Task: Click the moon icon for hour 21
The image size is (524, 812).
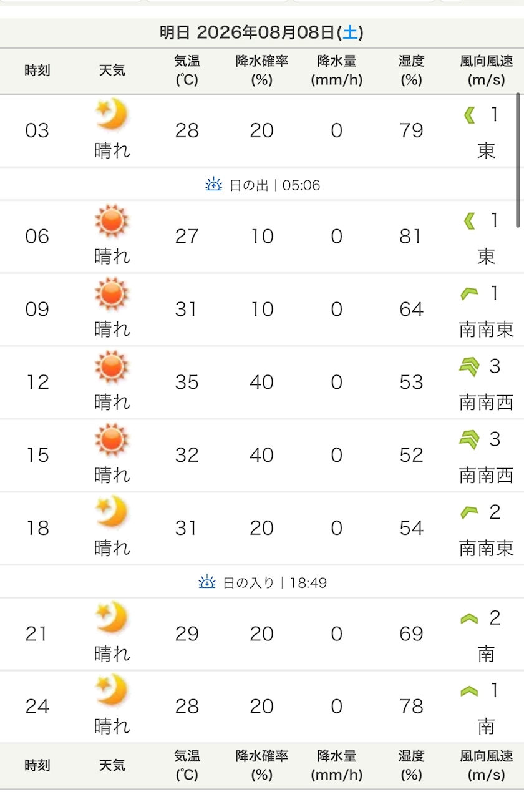Action: pyautogui.click(x=112, y=617)
